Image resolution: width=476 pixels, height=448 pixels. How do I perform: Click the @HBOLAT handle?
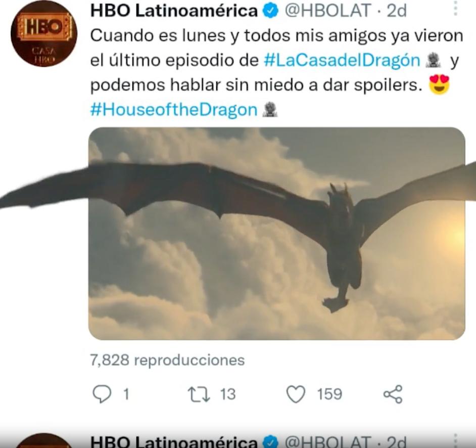(328, 11)
